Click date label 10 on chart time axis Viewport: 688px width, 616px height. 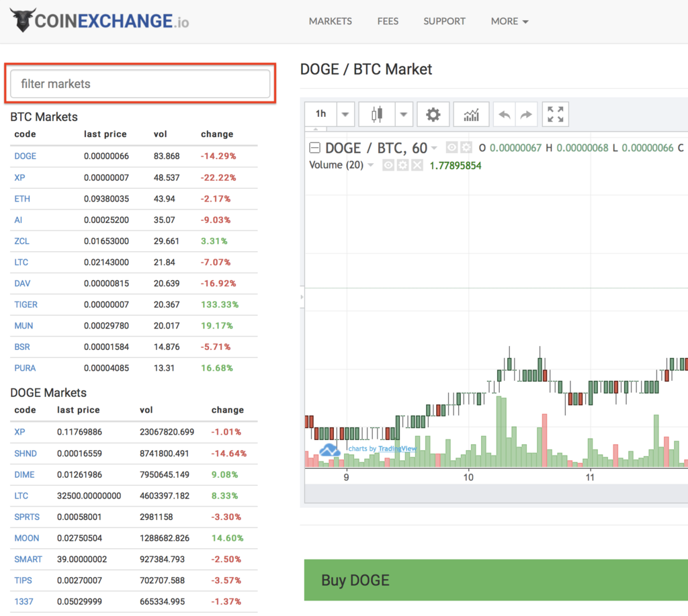pos(468,477)
